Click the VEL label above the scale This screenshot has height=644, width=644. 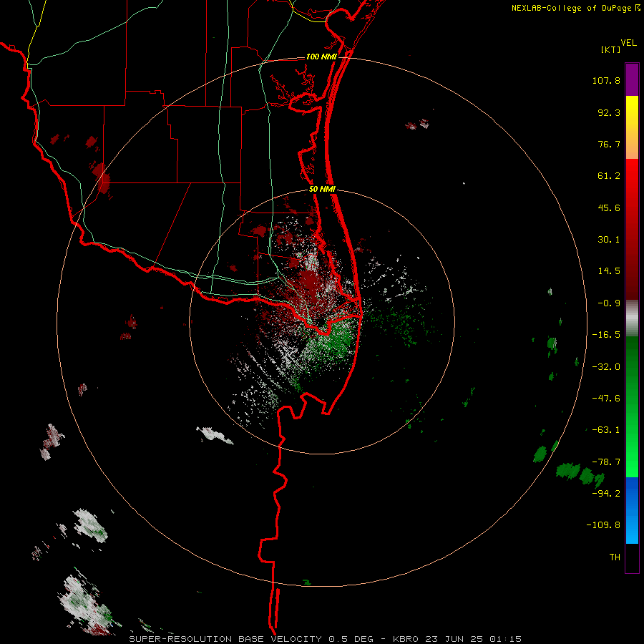(628, 43)
